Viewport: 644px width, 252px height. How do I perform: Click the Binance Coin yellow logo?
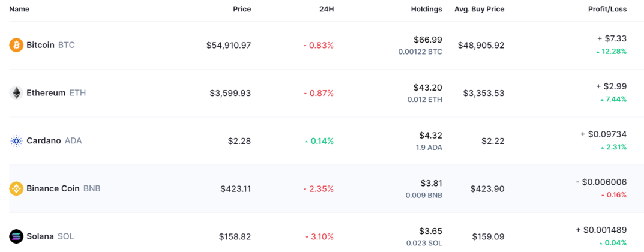[16, 189]
